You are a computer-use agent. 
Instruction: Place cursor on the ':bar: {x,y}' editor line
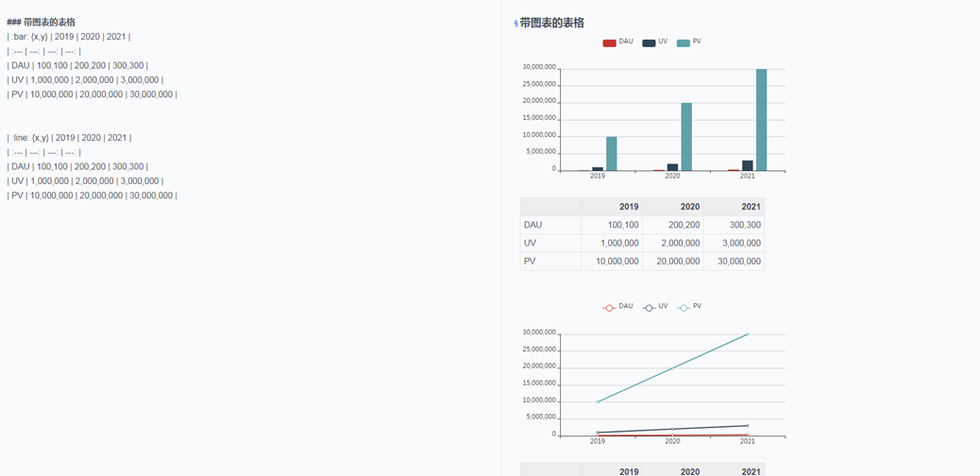pyautogui.click(x=68, y=37)
